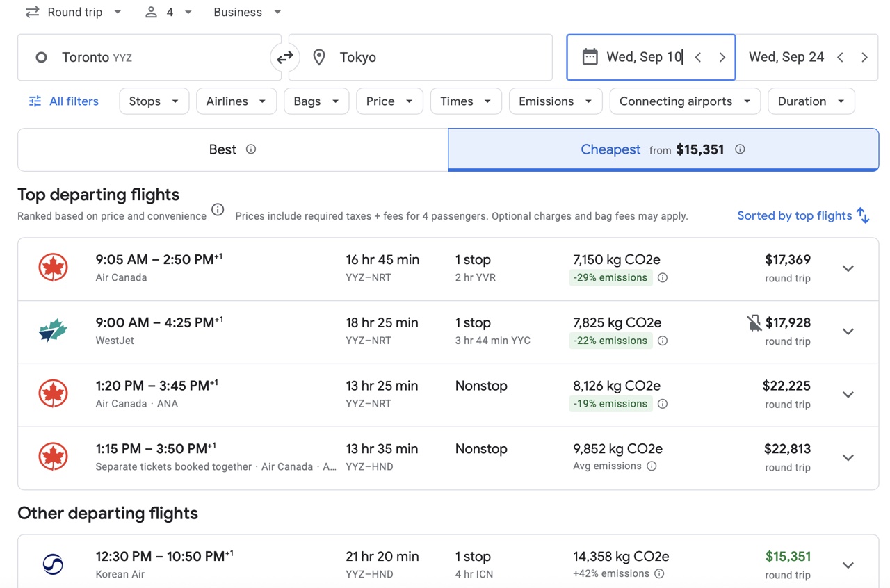This screenshot has width=890, height=588.
Task: Click info icon beside Ranked based on price
Action: coord(218,210)
